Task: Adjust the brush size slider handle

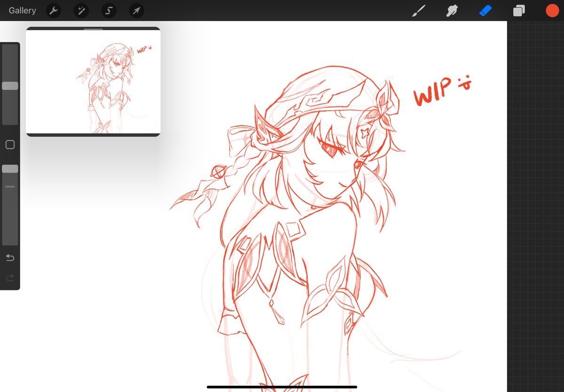Action: click(10, 86)
